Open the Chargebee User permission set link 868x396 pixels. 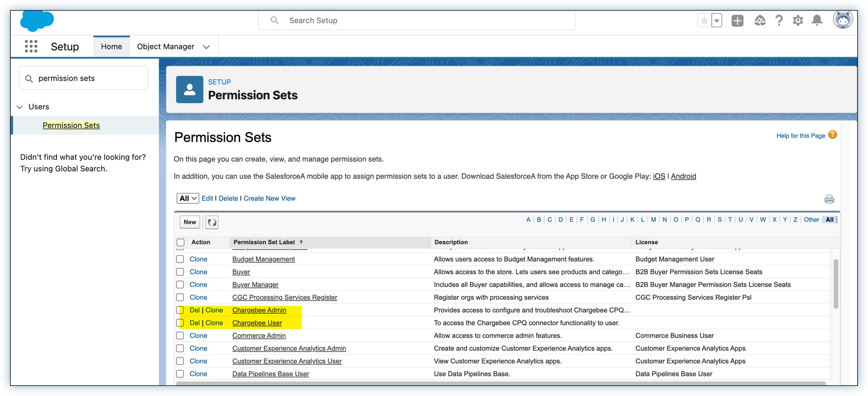tap(257, 323)
